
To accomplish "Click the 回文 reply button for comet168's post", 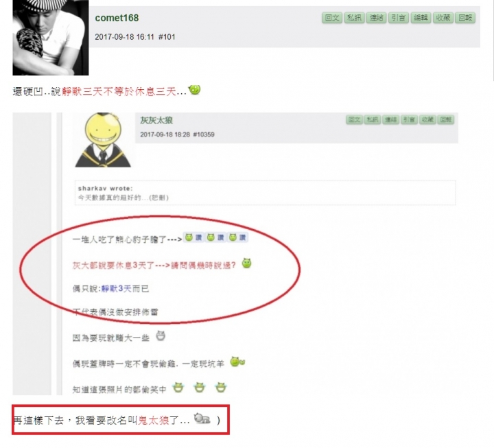I will point(332,18).
